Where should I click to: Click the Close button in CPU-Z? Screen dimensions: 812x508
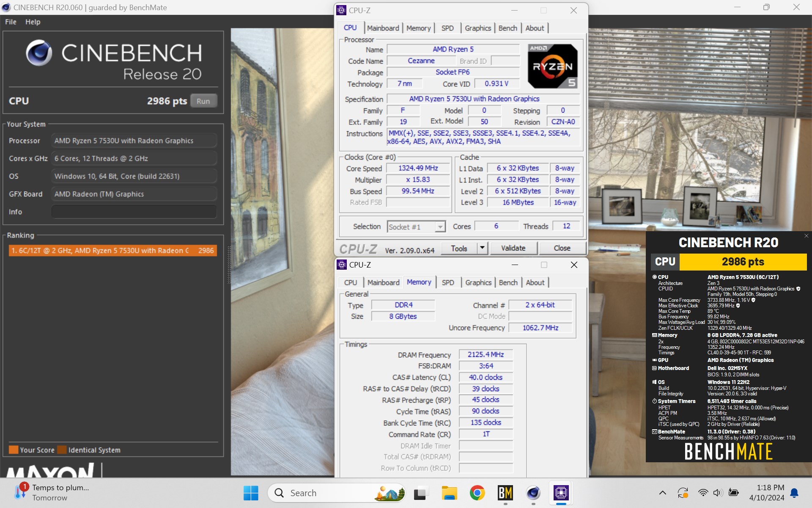pos(562,248)
